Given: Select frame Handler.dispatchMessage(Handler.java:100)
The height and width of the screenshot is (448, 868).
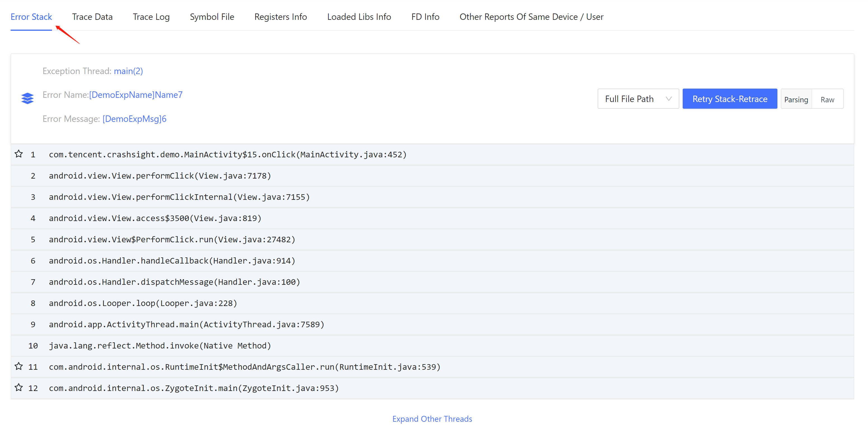Looking at the screenshot, I should pos(432,282).
